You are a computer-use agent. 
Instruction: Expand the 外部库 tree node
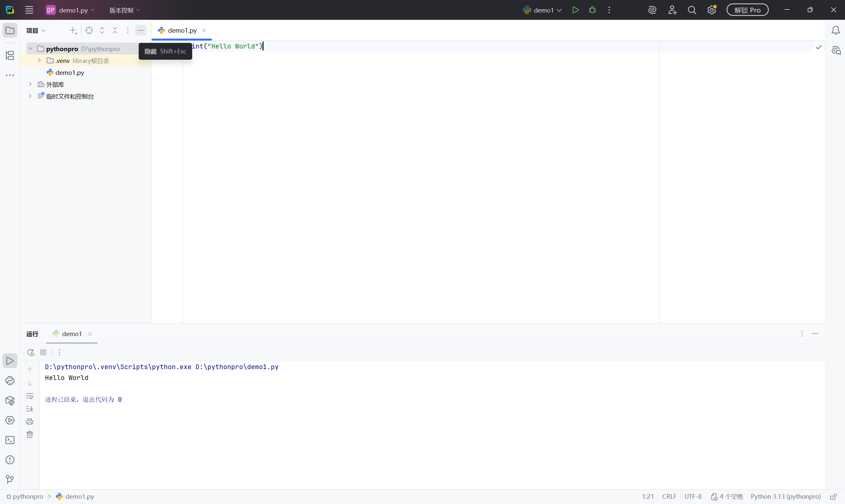pos(30,84)
